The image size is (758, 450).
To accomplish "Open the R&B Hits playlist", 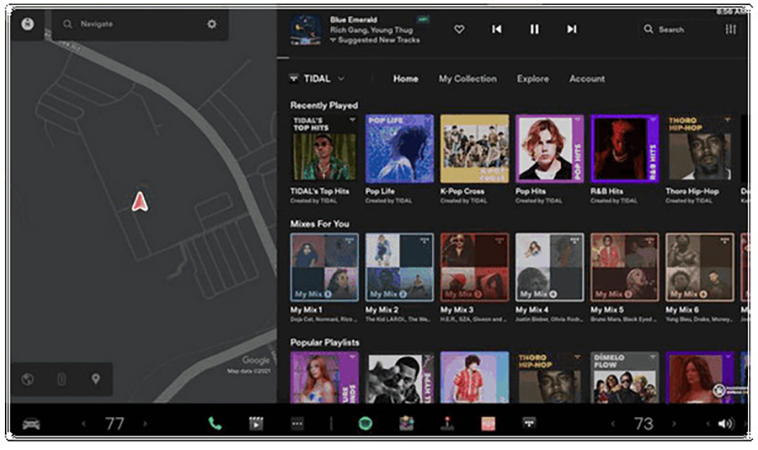I will [x=625, y=149].
